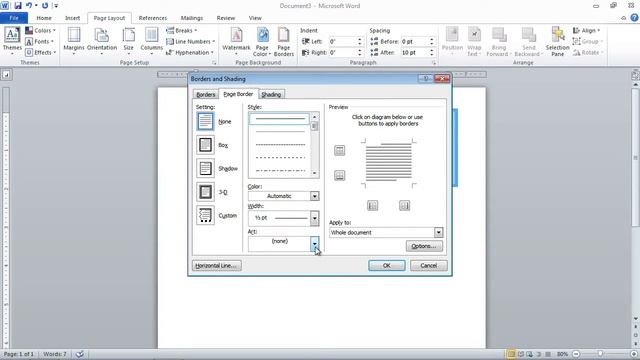Open the border Color dropdown

coord(314,196)
